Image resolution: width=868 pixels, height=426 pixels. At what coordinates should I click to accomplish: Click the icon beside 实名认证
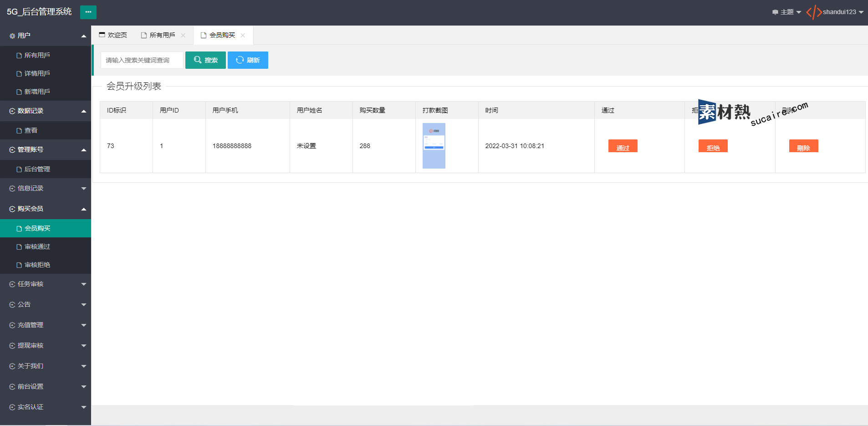(x=12, y=407)
